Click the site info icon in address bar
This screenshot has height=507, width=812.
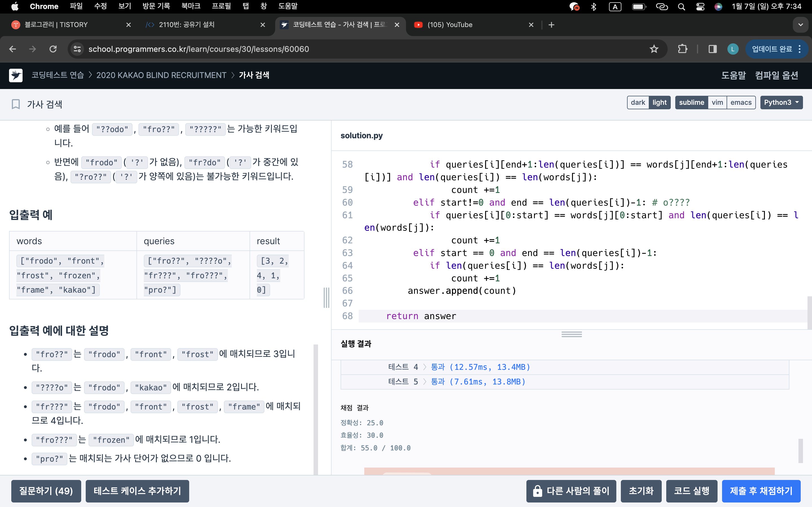point(77,49)
